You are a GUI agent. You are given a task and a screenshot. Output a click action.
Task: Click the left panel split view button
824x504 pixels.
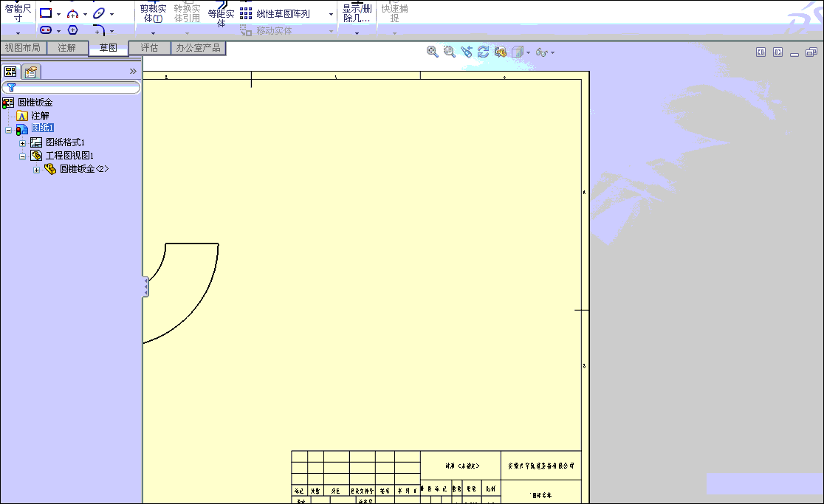761,52
